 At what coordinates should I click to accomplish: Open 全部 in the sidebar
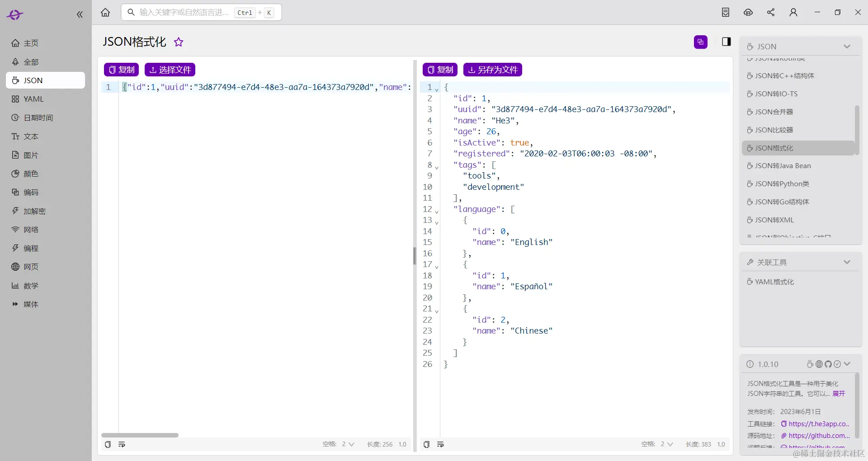(45, 62)
